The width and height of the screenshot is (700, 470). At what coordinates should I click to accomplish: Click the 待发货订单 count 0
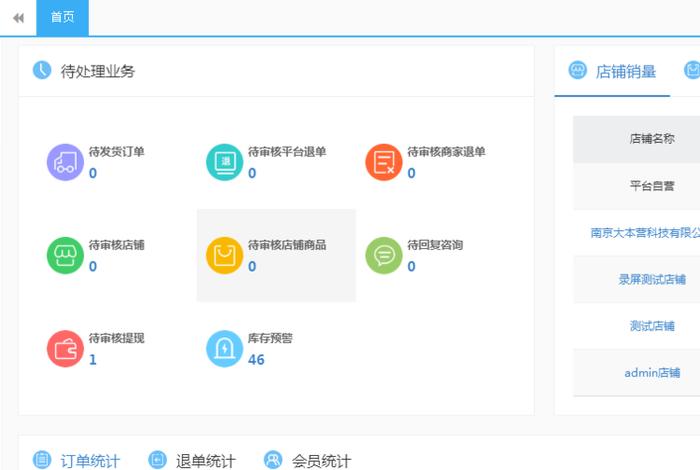tap(93, 173)
